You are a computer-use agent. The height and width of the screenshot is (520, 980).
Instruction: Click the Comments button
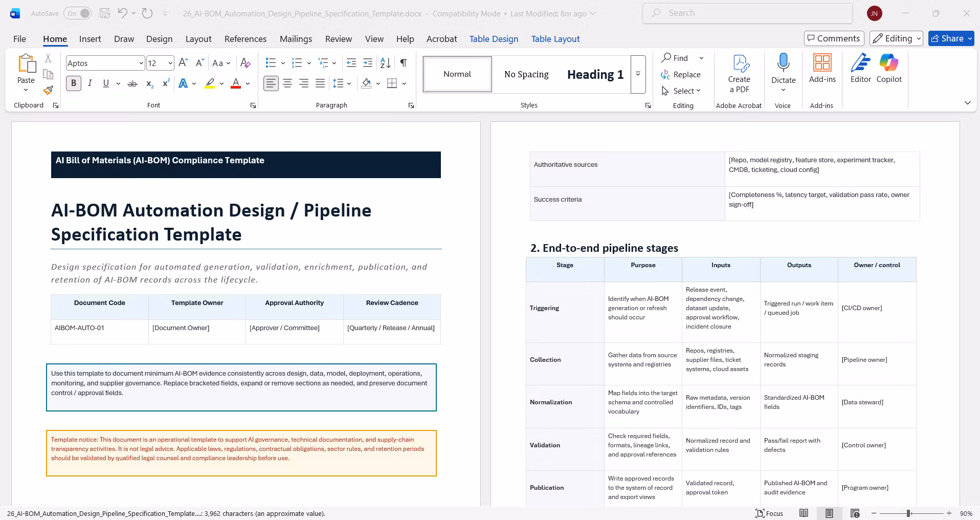click(834, 38)
